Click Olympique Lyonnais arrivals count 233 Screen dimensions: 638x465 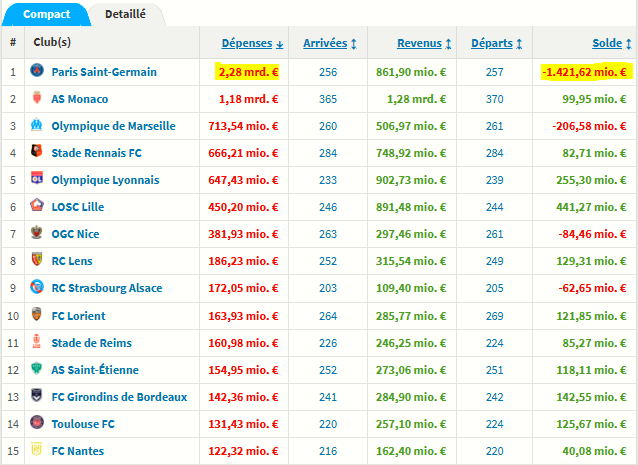coord(328,180)
